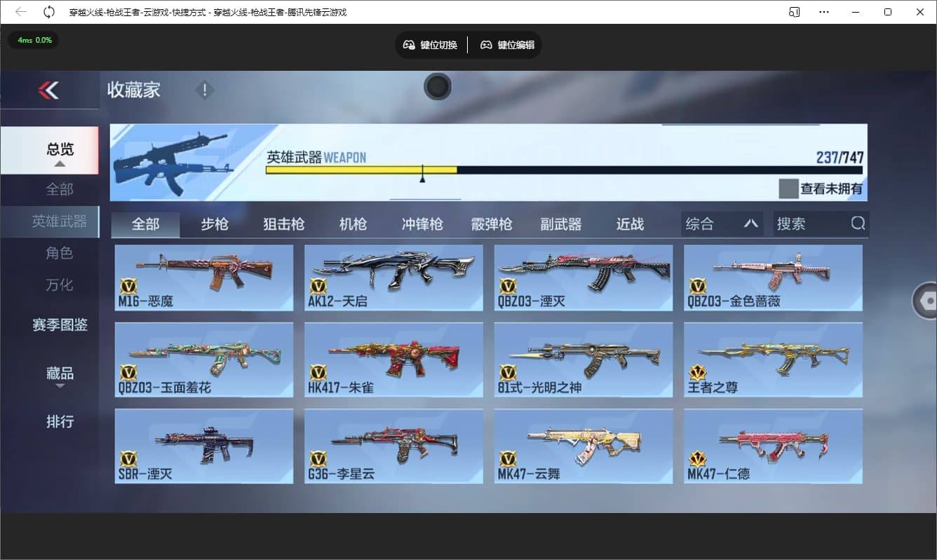
Task: Open the search magnifier icon
Action: (x=858, y=223)
